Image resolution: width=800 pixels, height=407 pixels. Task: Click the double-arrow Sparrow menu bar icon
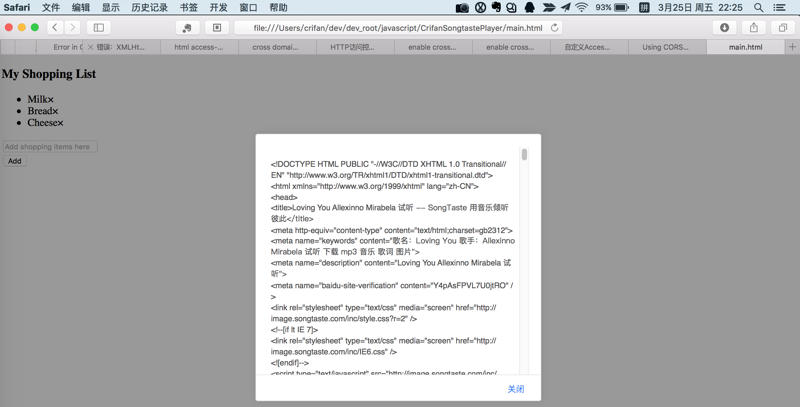pyautogui.click(x=548, y=7)
